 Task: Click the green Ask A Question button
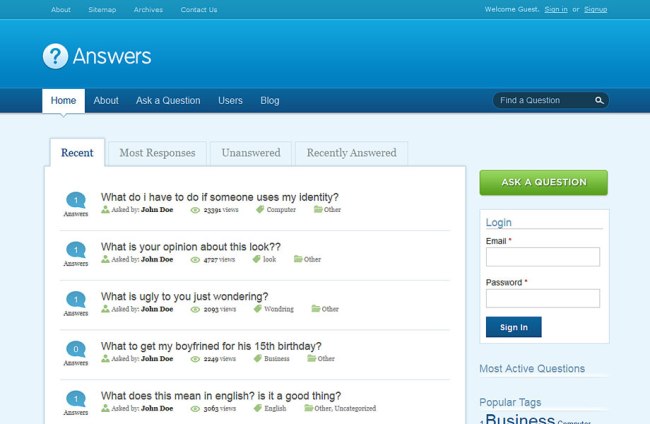click(543, 182)
